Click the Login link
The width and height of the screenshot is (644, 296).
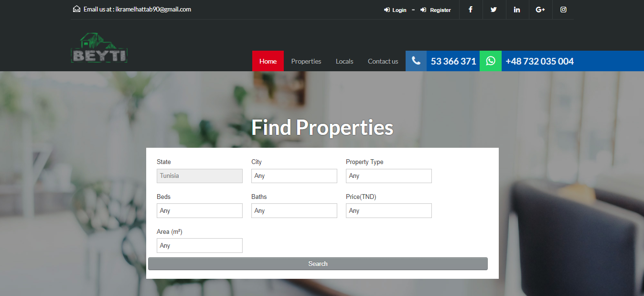[396, 10]
